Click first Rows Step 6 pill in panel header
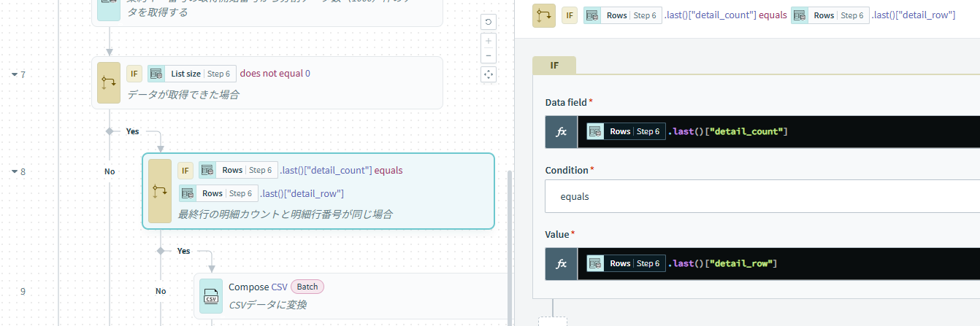 [622, 15]
